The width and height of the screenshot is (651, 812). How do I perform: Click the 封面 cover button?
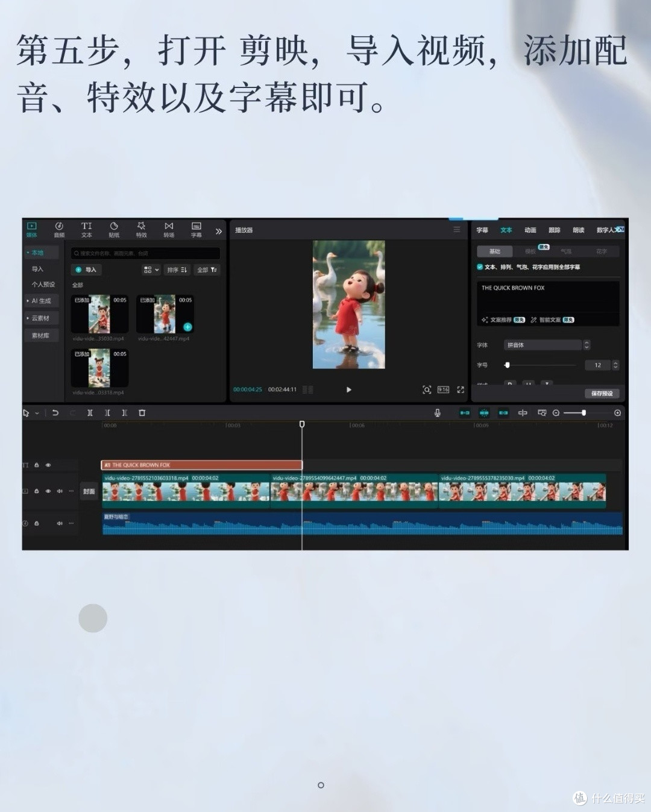point(89,491)
